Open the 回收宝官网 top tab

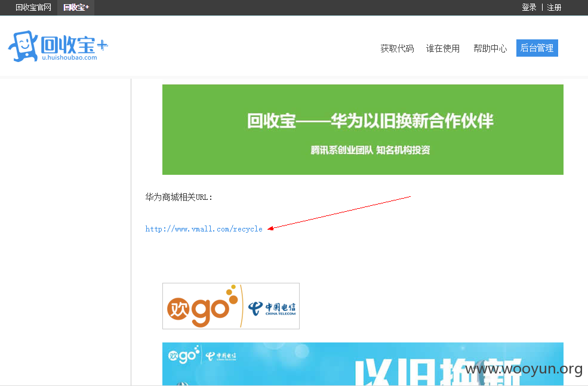33,8
